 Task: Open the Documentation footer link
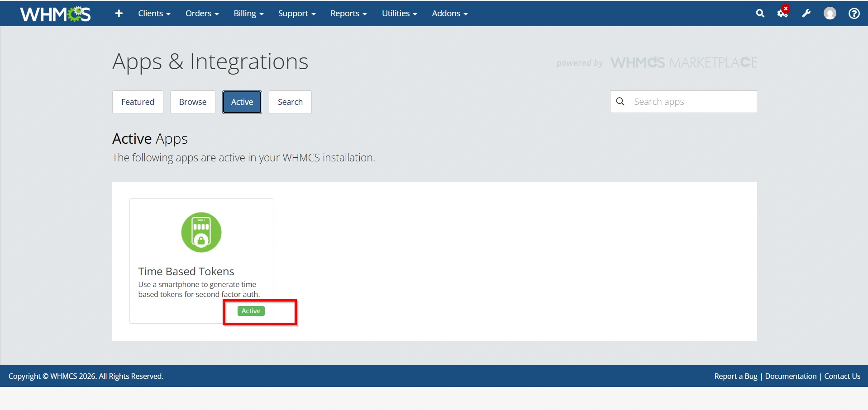coord(791,376)
